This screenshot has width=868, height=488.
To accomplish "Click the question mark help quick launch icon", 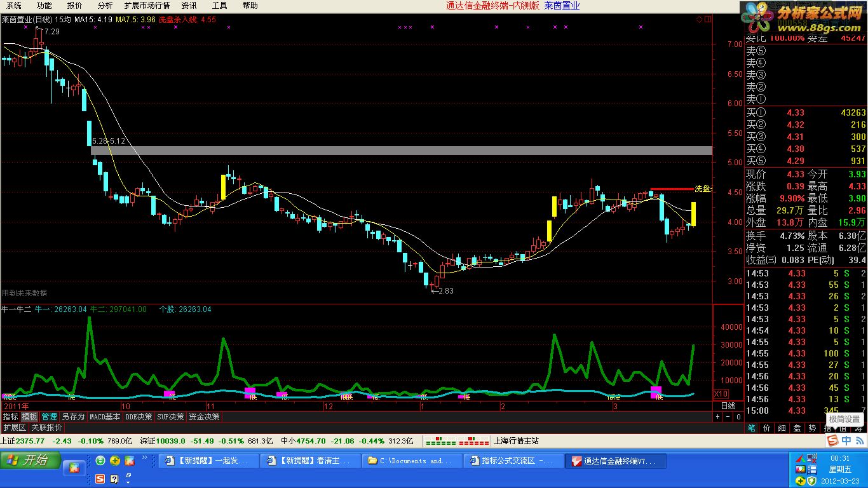I will click(114, 478).
